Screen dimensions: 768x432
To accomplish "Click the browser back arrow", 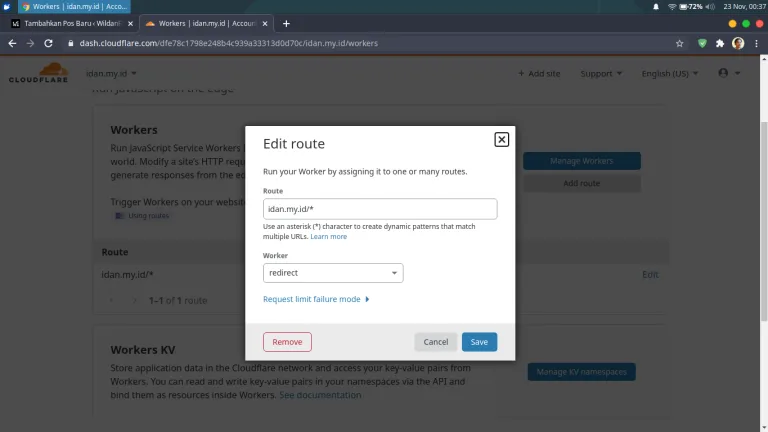I will tap(12, 43).
